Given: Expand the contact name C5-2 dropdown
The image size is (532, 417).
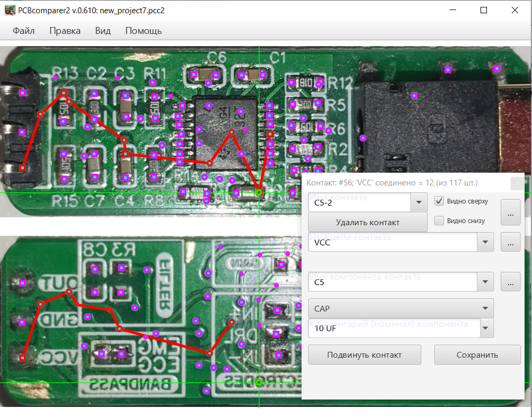Looking at the screenshot, I should coord(418,202).
